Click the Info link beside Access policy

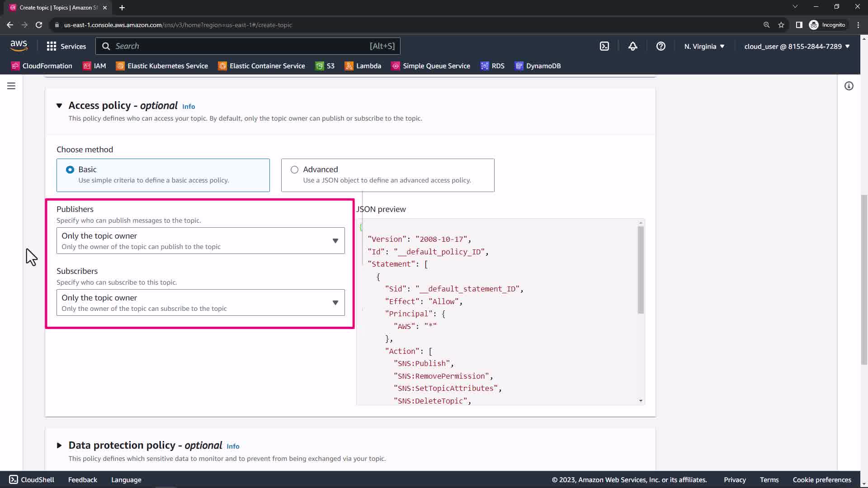(x=189, y=107)
